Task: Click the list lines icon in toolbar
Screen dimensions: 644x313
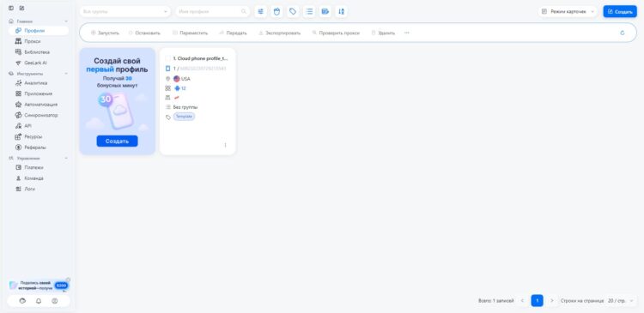Action: tap(309, 11)
